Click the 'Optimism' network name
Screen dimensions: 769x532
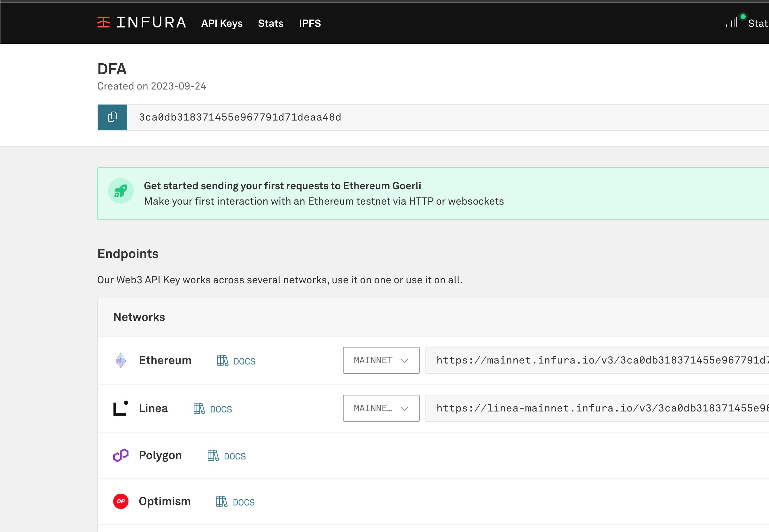[165, 501]
